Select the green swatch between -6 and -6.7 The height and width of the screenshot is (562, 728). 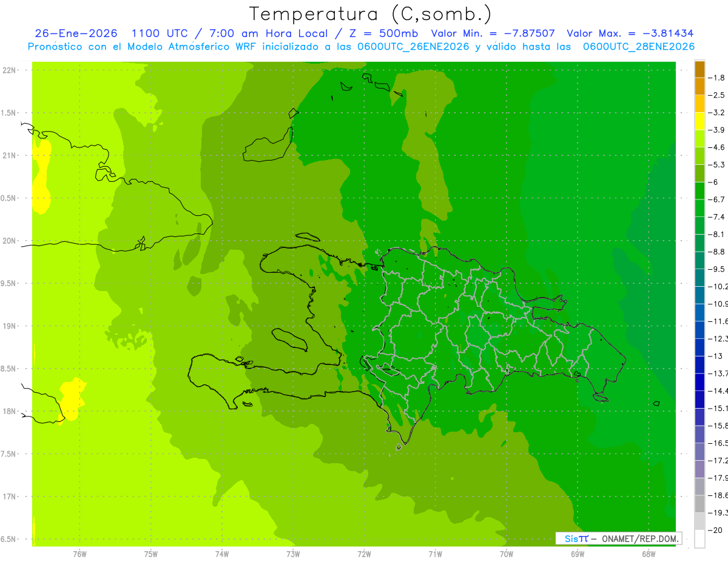pos(699,190)
